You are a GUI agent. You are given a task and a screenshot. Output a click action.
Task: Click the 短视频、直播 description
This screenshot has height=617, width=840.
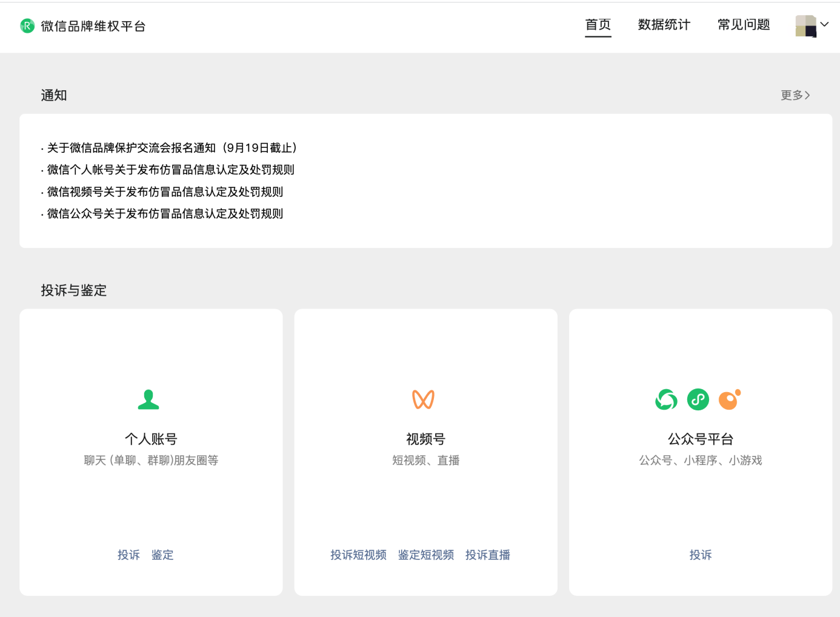(426, 461)
